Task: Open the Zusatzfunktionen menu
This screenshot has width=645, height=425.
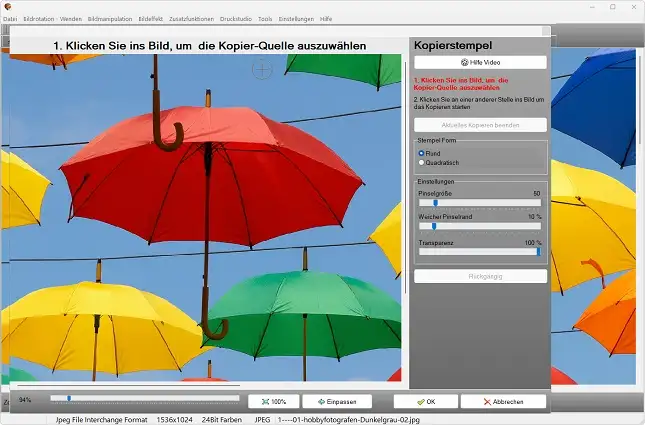Action: [191, 19]
